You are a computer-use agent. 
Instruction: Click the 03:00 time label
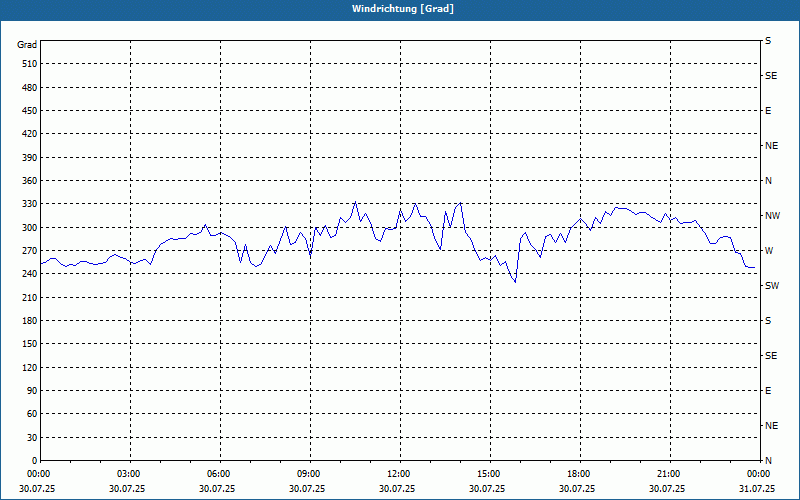130,474
